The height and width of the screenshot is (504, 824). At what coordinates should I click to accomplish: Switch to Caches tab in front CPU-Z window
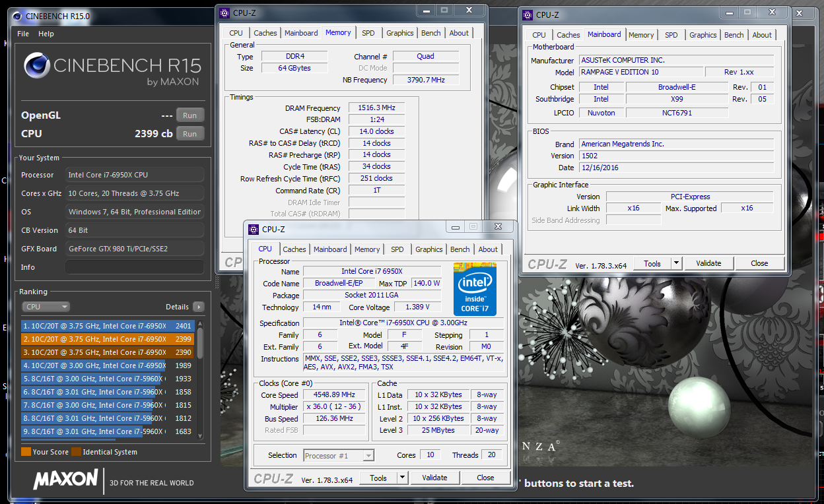[x=294, y=249]
